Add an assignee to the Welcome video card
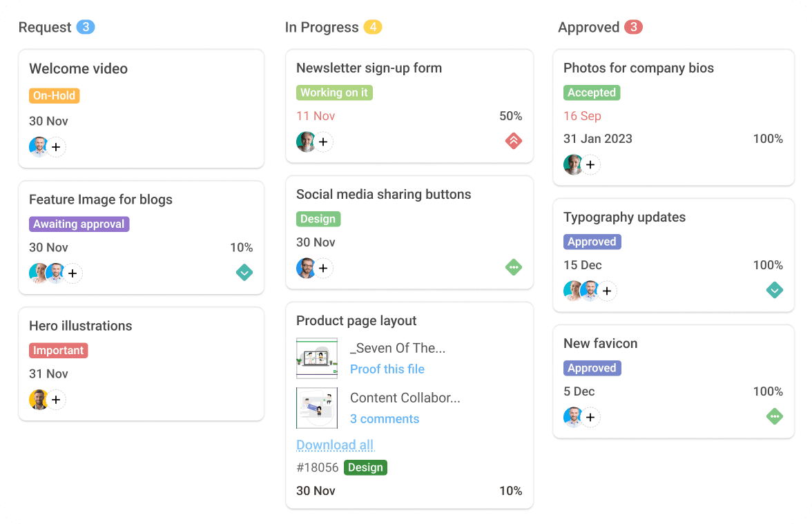Image resolution: width=812 pixels, height=524 pixels. point(56,146)
